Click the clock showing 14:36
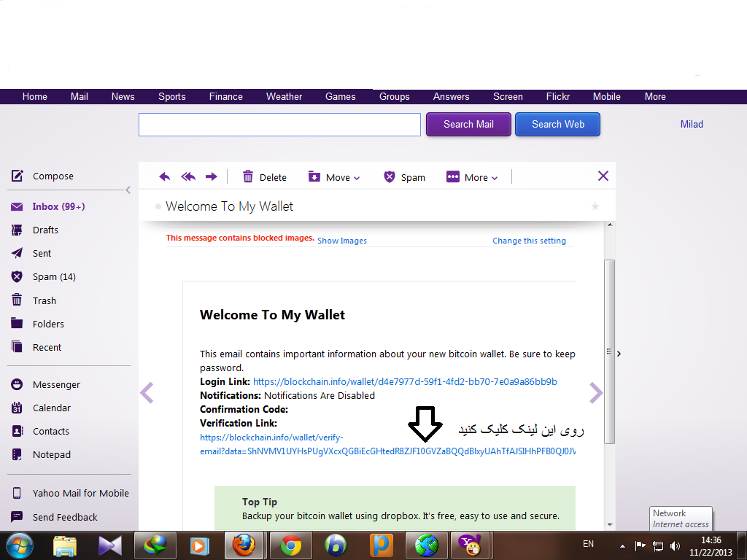The height and width of the screenshot is (560, 747). point(711,540)
